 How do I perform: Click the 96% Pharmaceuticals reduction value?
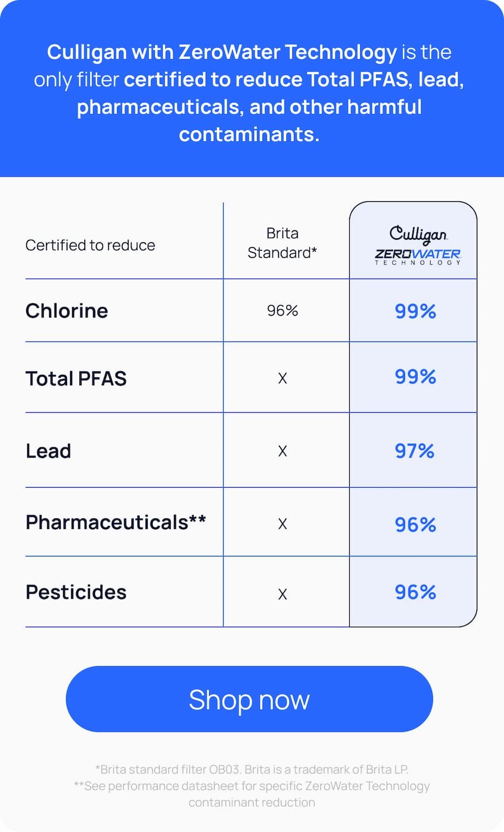pyautogui.click(x=415, y=524)
